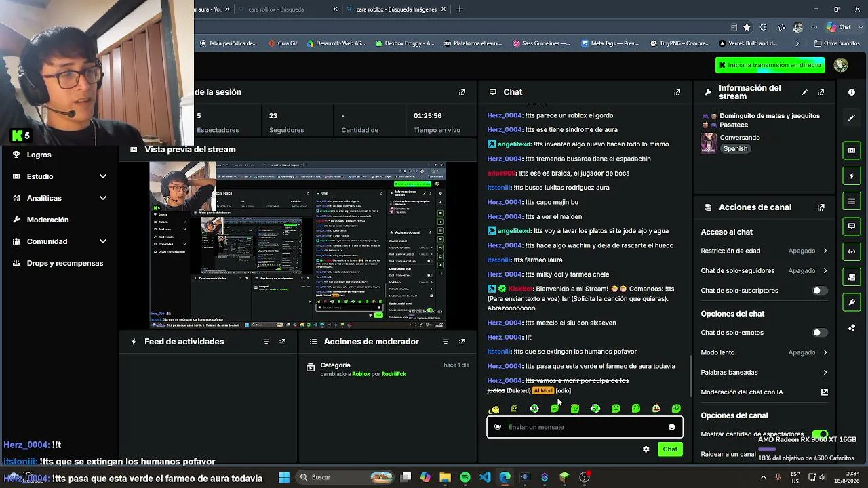The width and height of the screenshot is (868, 488).
Task: Click the KickBot username in chat
Action: click(520, 289)
